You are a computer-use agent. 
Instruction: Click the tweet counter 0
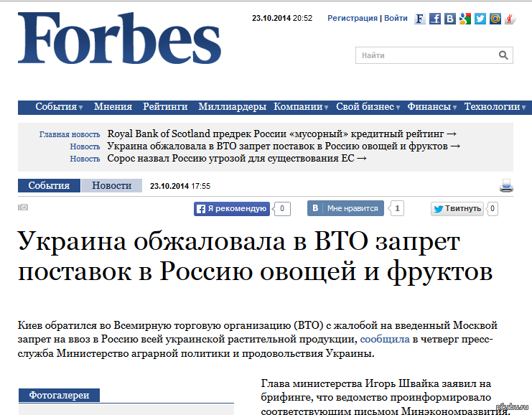pyautogui.click(x=493, y=209)
